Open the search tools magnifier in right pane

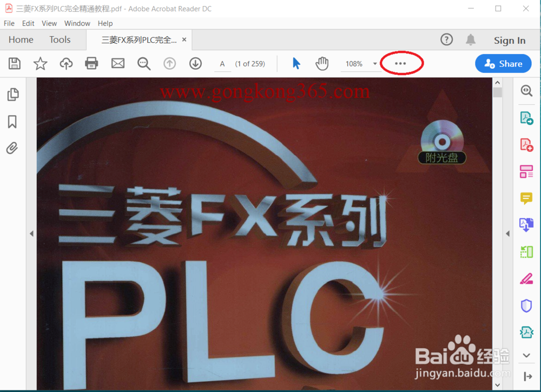[526, 91]
